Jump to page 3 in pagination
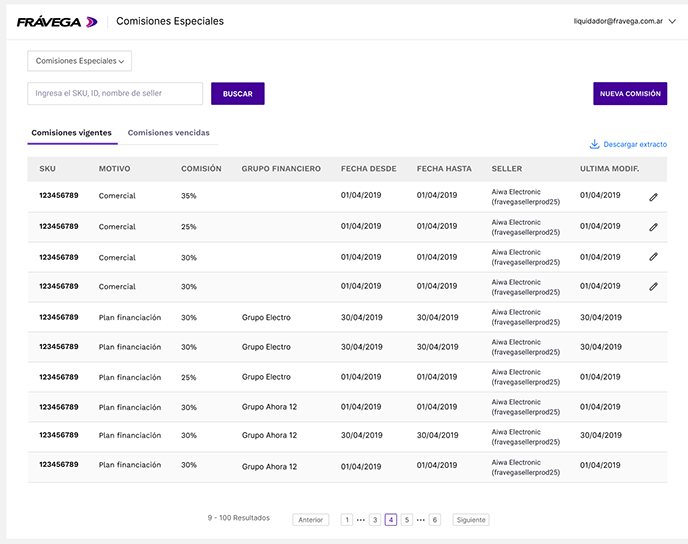This screenshot has height=544, width=688. [x=375, y=519]
